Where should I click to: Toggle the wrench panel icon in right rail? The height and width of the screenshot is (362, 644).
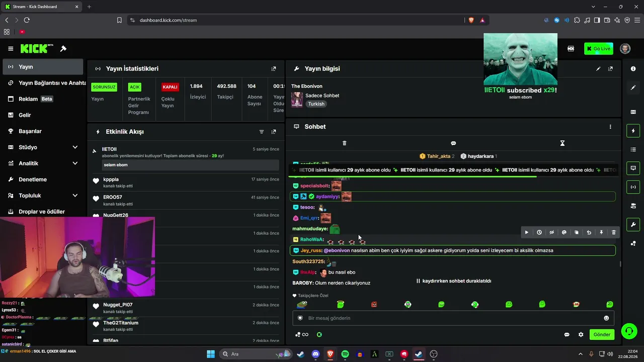[633, 224]
